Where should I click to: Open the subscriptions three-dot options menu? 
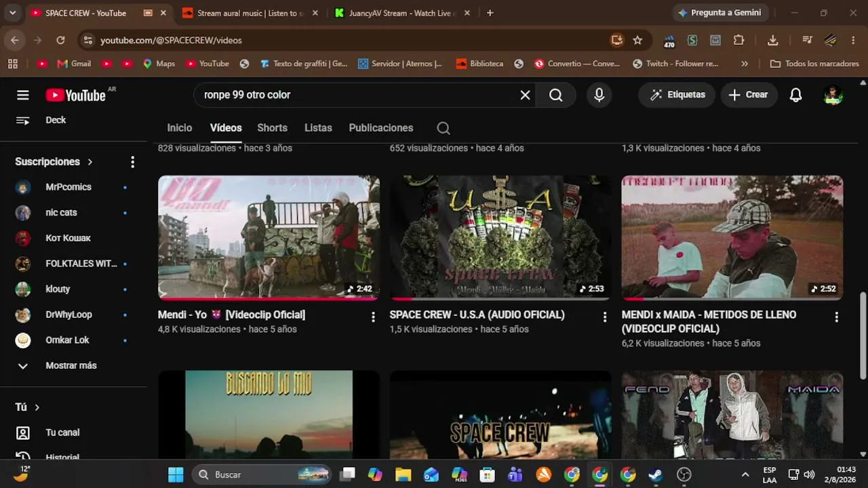point(132,162)
